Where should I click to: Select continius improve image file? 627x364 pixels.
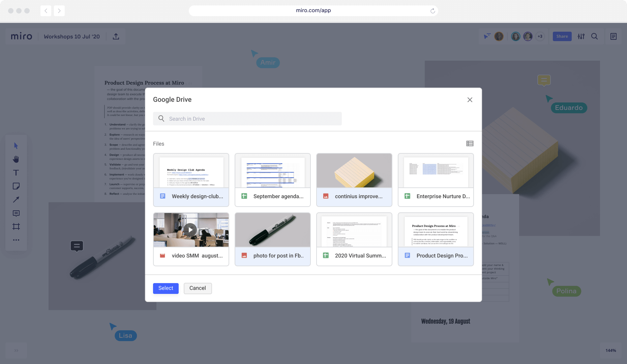tap(354, 180)
